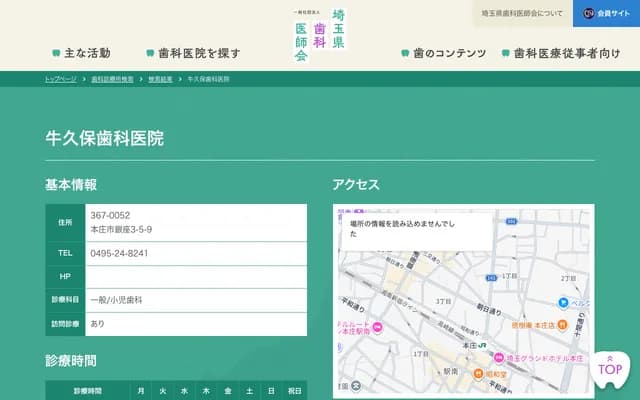Image resolution: width=640 pixels, height=400 pixels.
Task: Click the 駅南 label on the map
Action: [451, 371]
